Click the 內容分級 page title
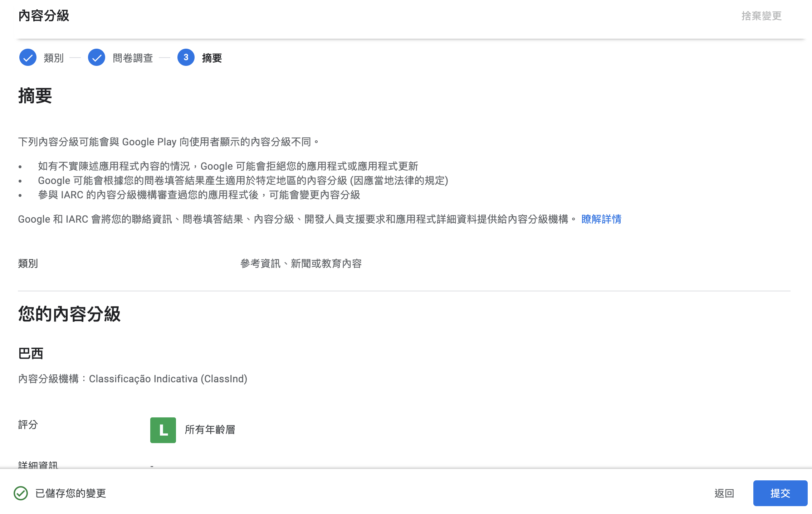 click(x=44, y=16)
